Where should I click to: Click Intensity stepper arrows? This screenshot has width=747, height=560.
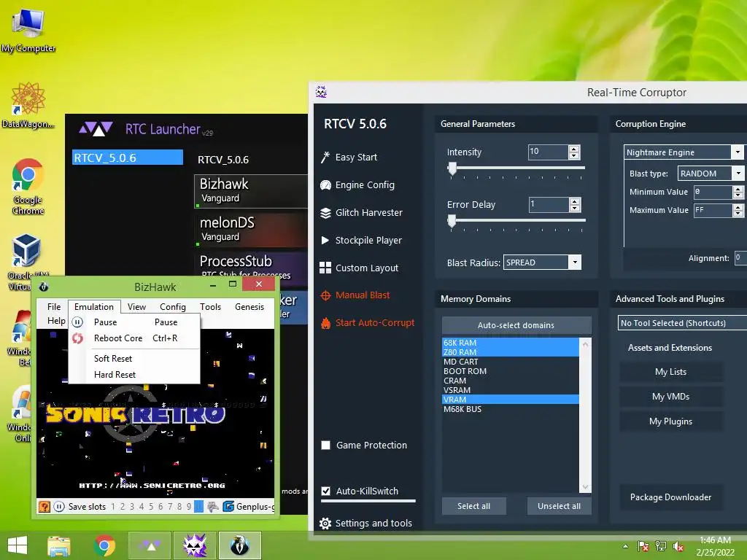574,152
